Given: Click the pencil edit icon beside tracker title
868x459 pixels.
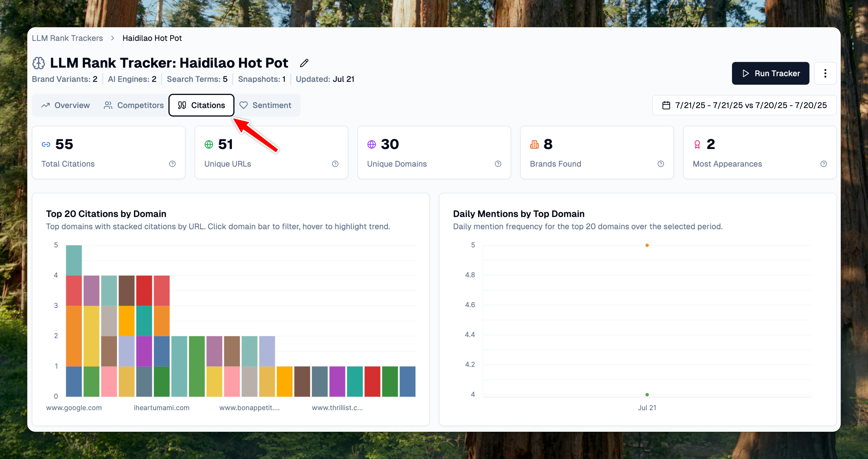Looking at the screenshot, I should pyautogui.click(x=304, y=63).
